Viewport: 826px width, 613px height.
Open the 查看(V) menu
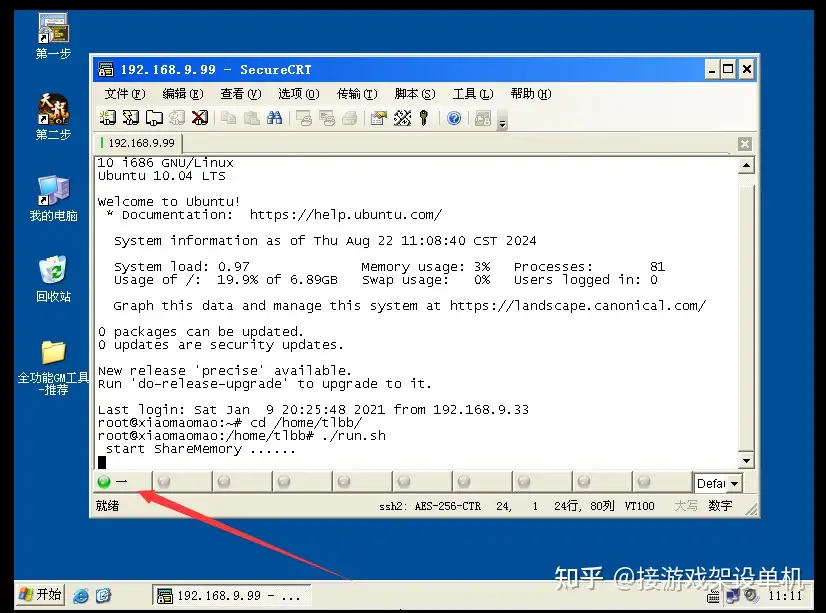241,94
